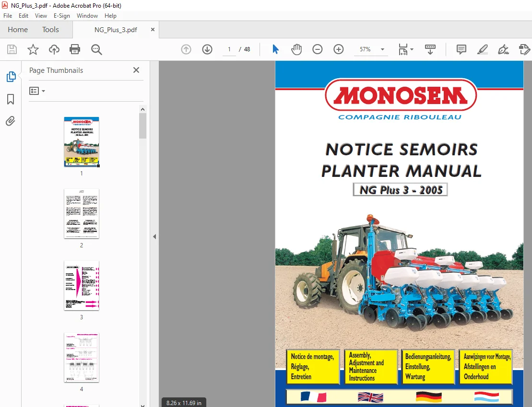Image resolution: width=532 pixels, height=407 pixels.
Task: Activate the Hand pan tool
Action: (296, 49)
